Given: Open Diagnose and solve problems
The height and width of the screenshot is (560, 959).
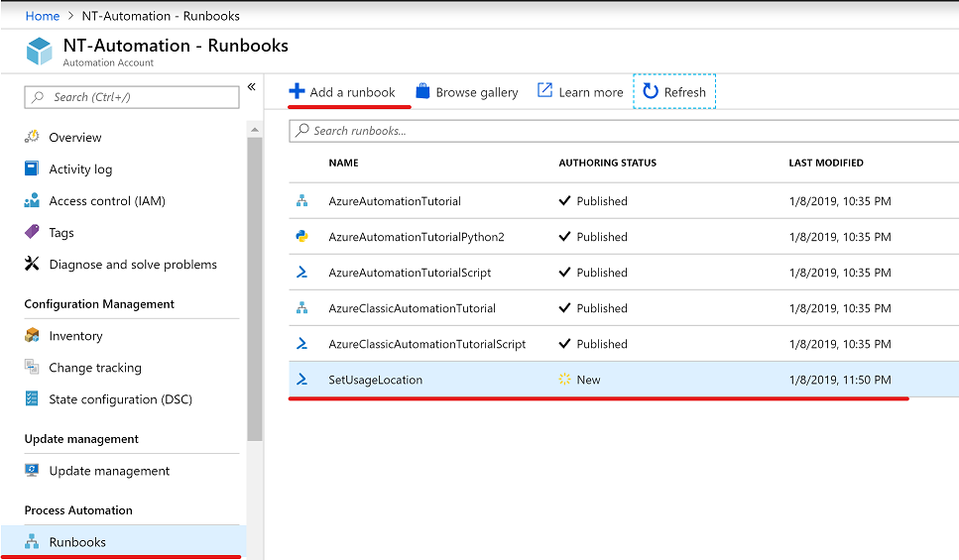Looking at the screenshot, I should (x=133, y=264).
